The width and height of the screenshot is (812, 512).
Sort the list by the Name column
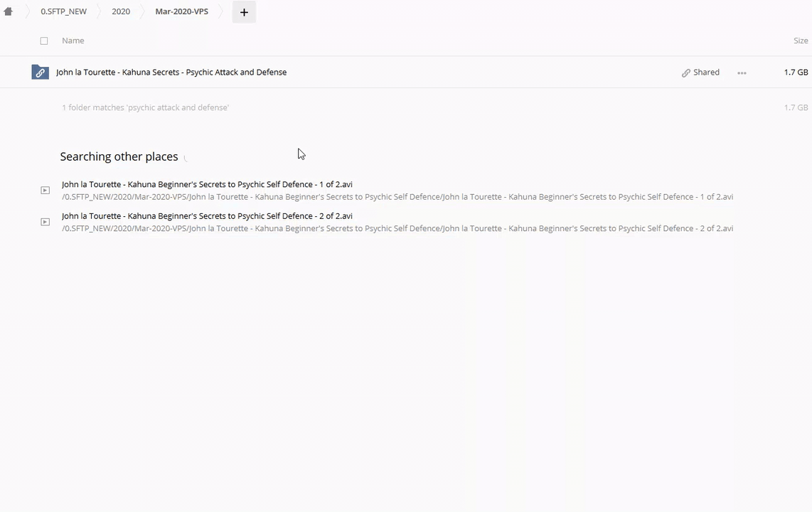pyautogui.click(x=73, y=41)
